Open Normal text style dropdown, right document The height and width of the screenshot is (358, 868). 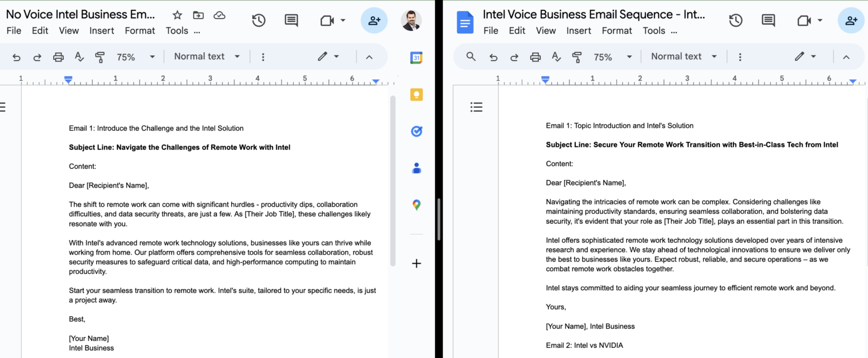pyautogui.click(x=684, y=56)
